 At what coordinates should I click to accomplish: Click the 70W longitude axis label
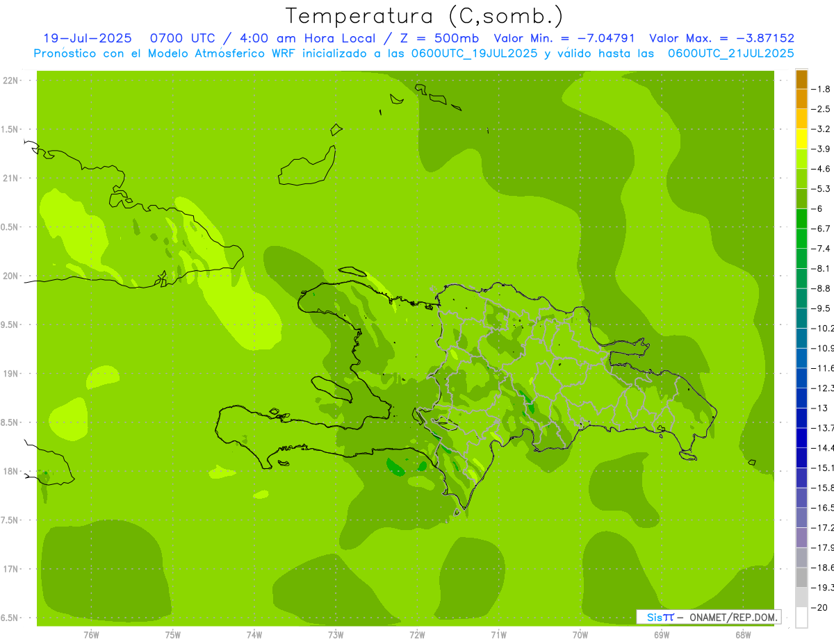[x=580, y=635]
